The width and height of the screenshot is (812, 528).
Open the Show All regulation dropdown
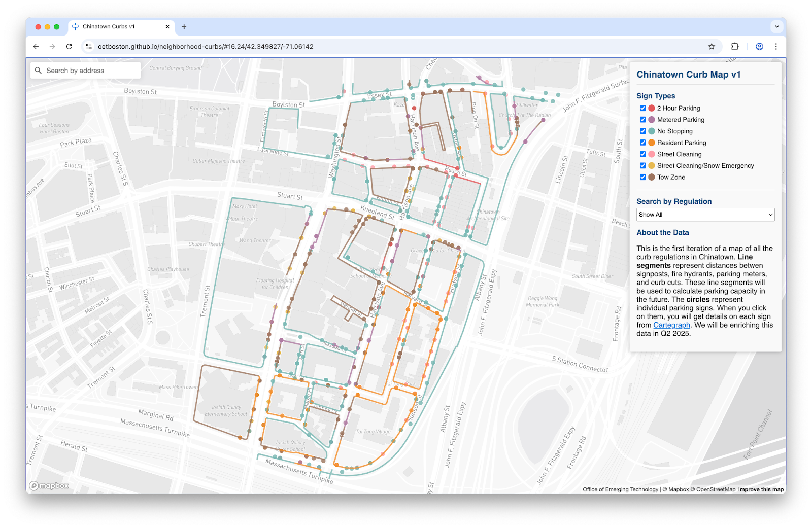pos(705,214)
